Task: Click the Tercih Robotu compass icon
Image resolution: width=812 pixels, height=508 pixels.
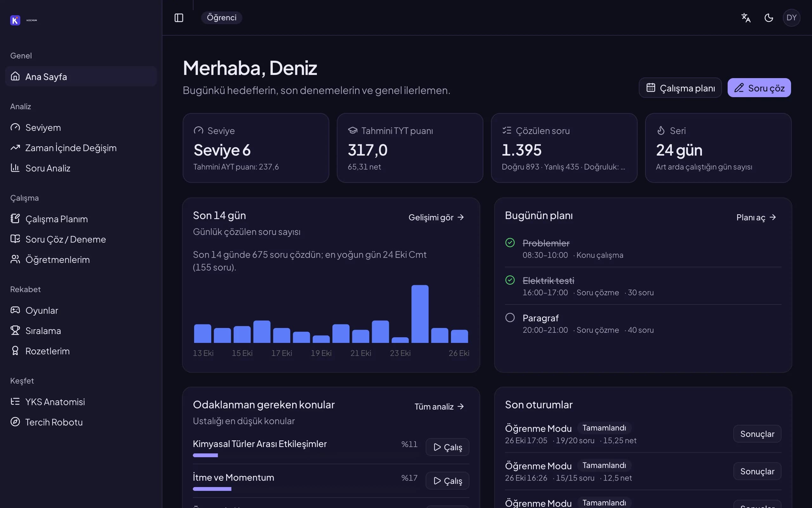Action: 15,422
